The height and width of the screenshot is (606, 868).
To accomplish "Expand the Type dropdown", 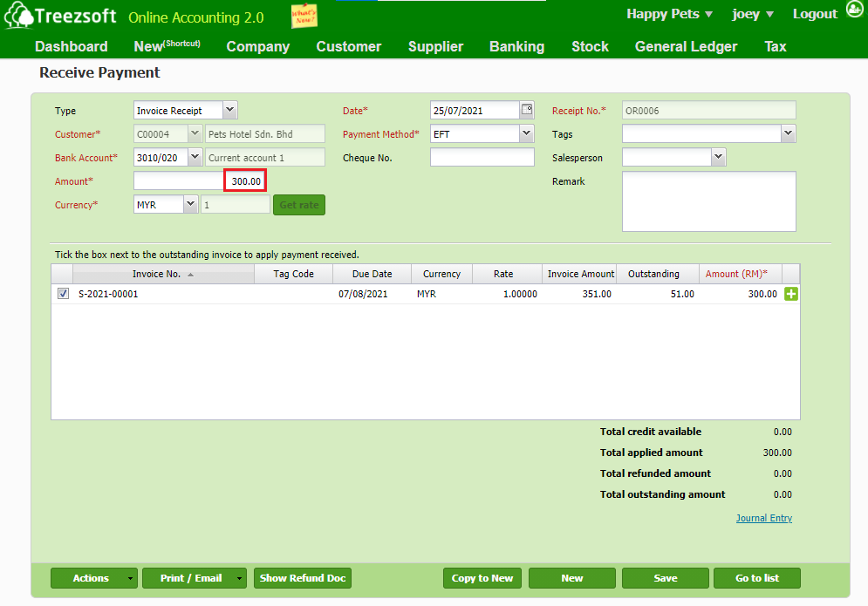I will 229,111.
